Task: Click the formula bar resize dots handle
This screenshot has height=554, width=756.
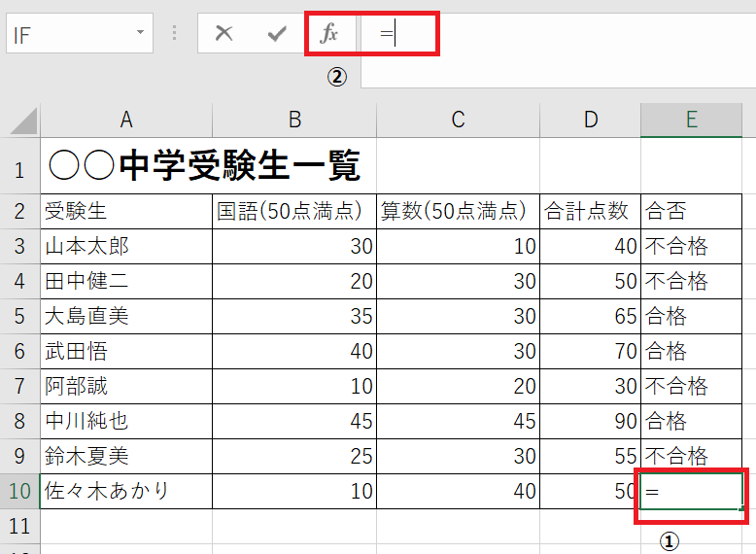Action: coord(175,33)
